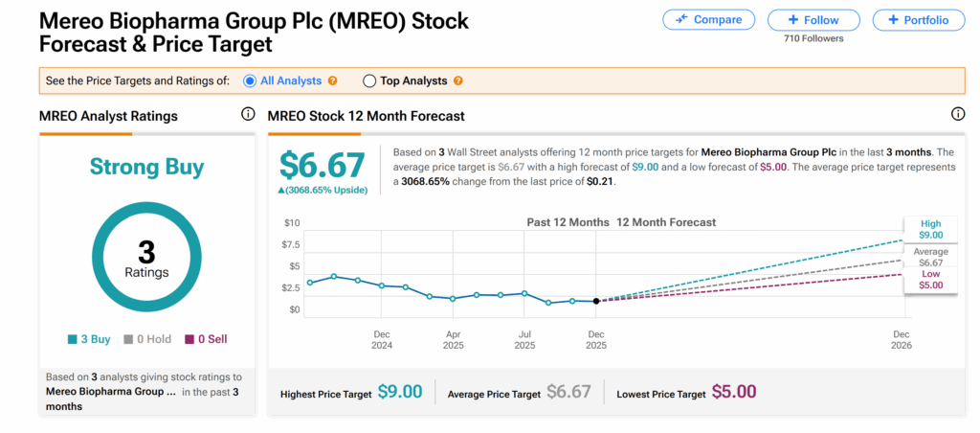Open help icon beside All Analysts

(333, 81)
